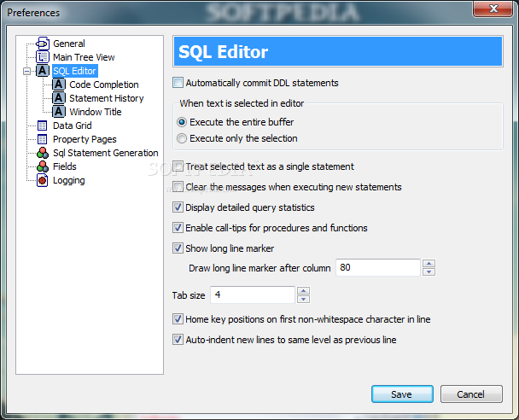The width and height of the screenshot is (519, 420).
Task: Uncheck Display detailed query statistics
Action: (178, 207)
